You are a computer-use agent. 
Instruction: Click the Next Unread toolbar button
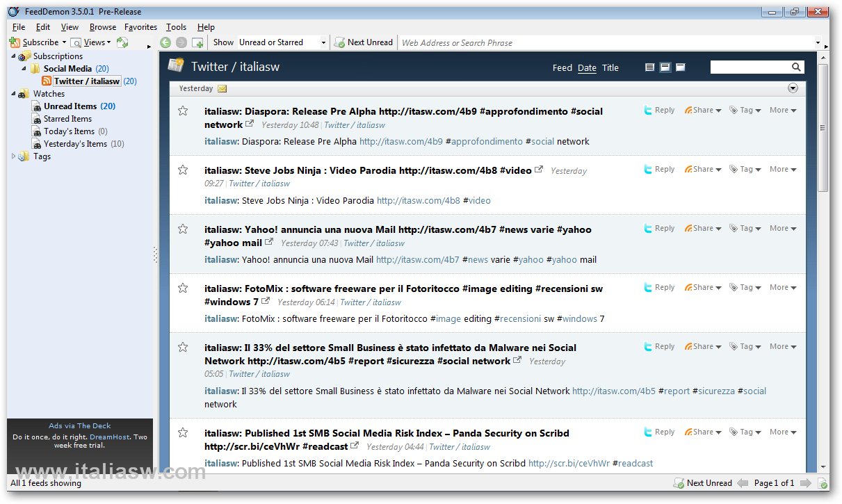364,42
